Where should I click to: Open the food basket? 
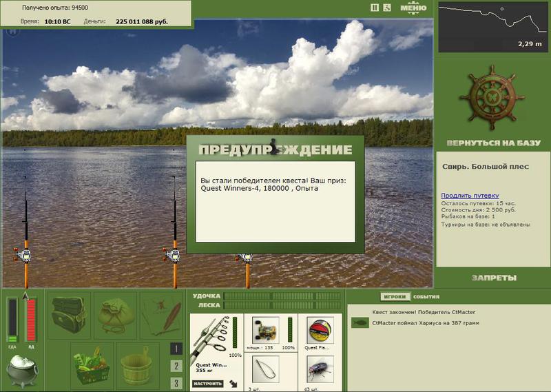tap(92, 364)
